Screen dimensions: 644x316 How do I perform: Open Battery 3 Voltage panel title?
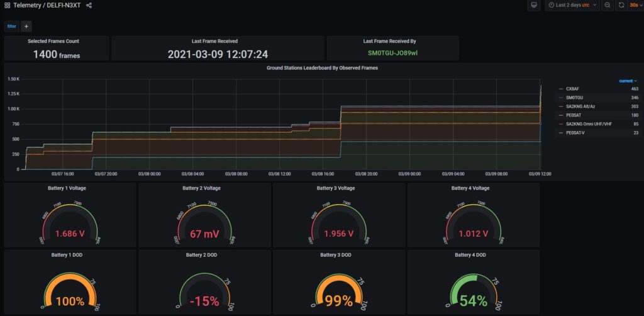[x=336, y=188]
